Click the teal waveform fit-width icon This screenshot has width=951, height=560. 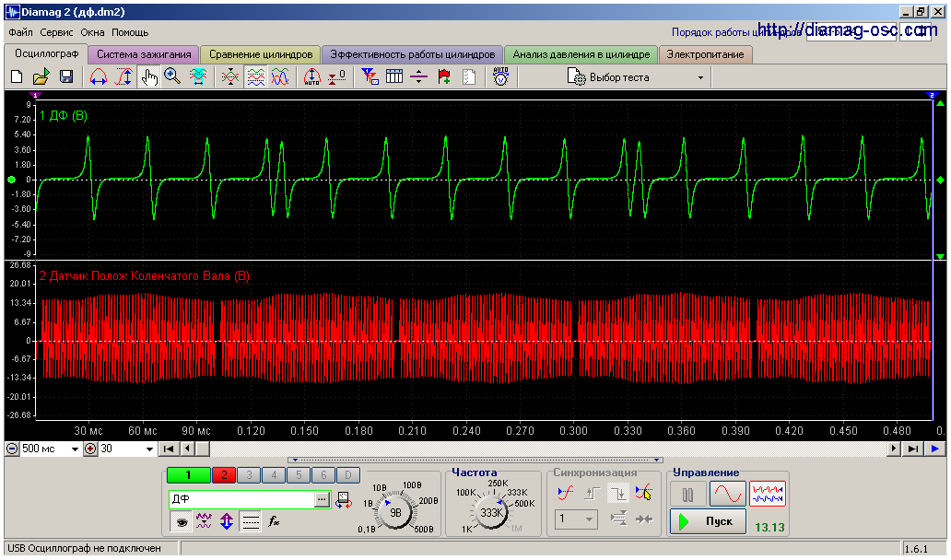click(x=198, y=77)
